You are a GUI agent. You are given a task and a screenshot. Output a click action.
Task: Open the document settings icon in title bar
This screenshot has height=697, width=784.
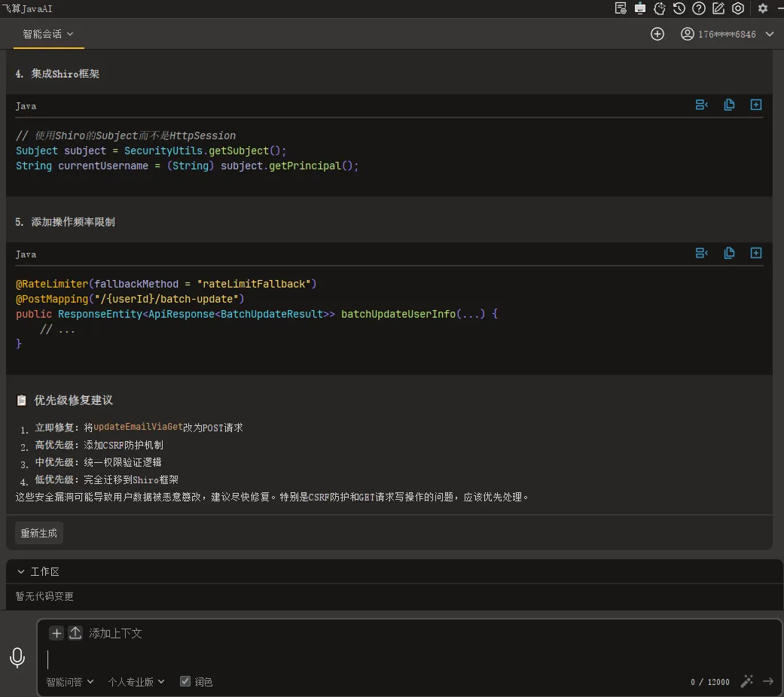coord(621,8)
